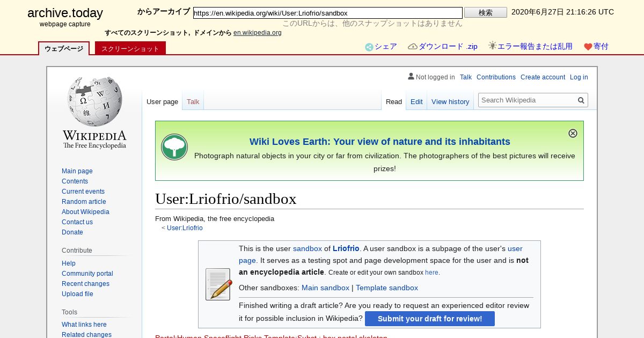Switch to the ウェブページ tab
The width and height of the screenshot is (644, 338).
pos(64,48)
